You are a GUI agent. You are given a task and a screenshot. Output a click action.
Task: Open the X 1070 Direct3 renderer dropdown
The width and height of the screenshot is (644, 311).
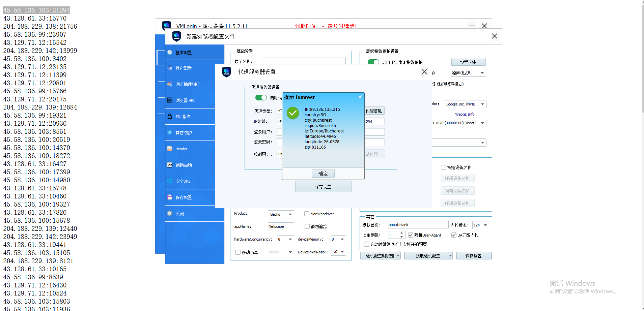pyautogui.click(x=459, y=123)
